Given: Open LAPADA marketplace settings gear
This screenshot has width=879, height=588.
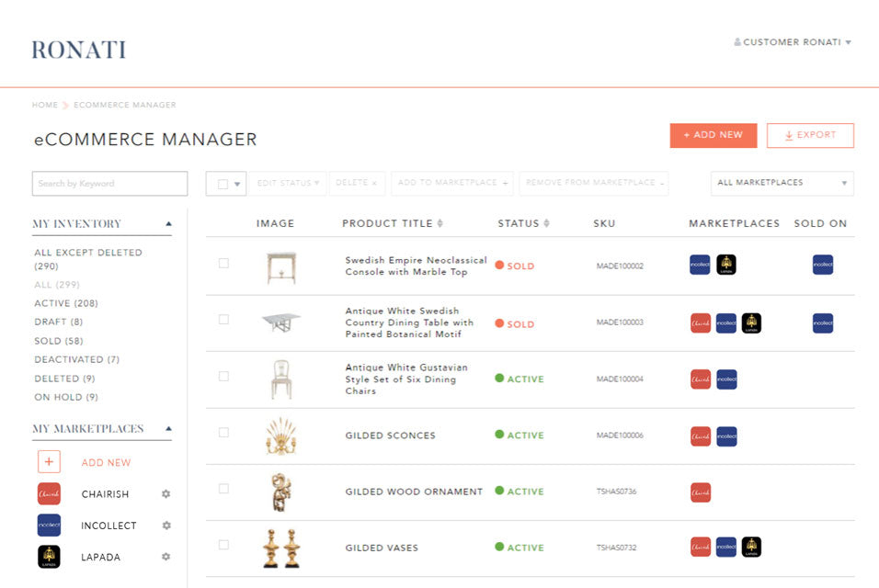Looking at the screenshot, I should [166, 557].
